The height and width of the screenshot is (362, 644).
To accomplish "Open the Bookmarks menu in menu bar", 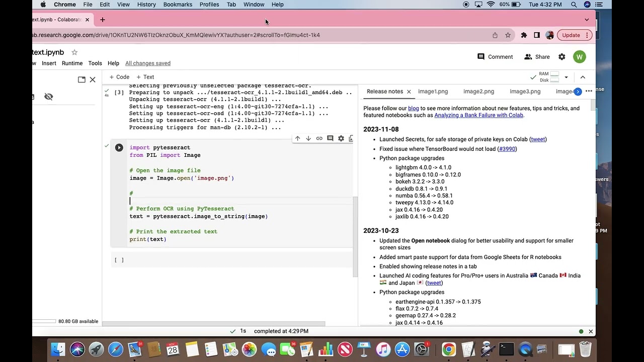I will pyautogui.click(x=178, y=5).
